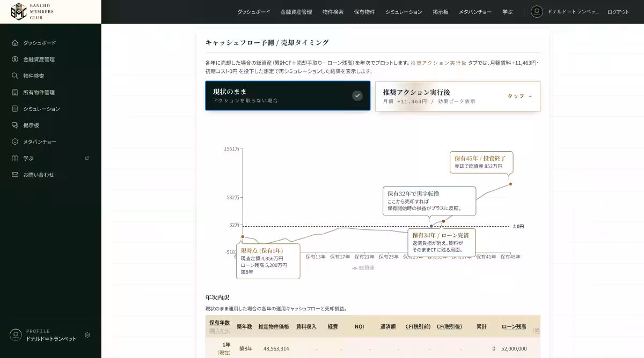Image resolution: width=644 pixels, height=358 pixels.
Task: Go to 学ぶ in top navigation
Action: click(508, 12)
